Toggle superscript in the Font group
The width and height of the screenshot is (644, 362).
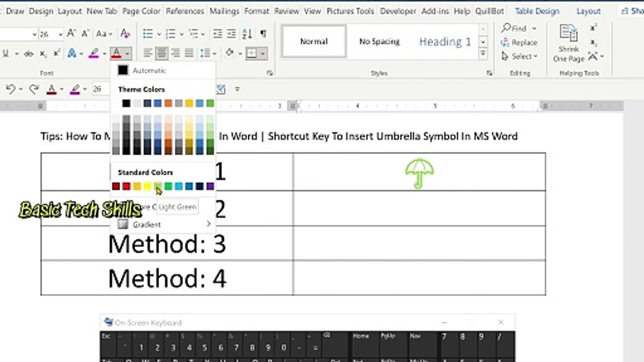(56, 53)
